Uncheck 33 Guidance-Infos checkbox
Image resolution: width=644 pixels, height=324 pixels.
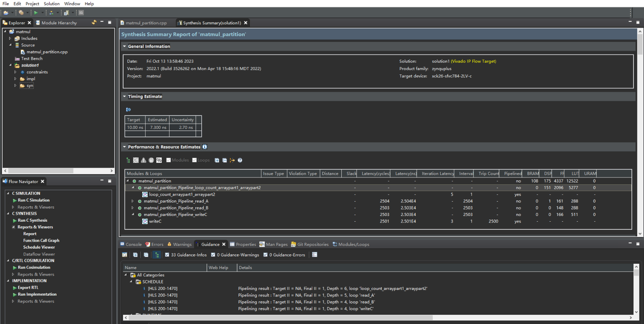tap(167, 255)
